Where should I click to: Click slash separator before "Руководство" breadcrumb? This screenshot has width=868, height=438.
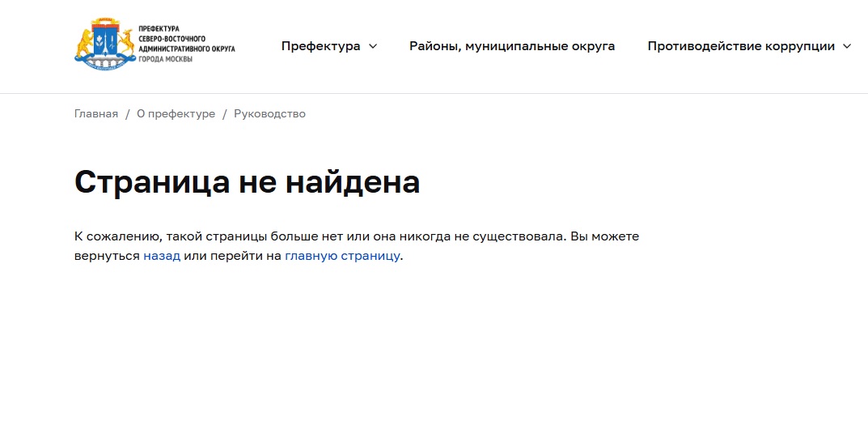coord(225,114)
